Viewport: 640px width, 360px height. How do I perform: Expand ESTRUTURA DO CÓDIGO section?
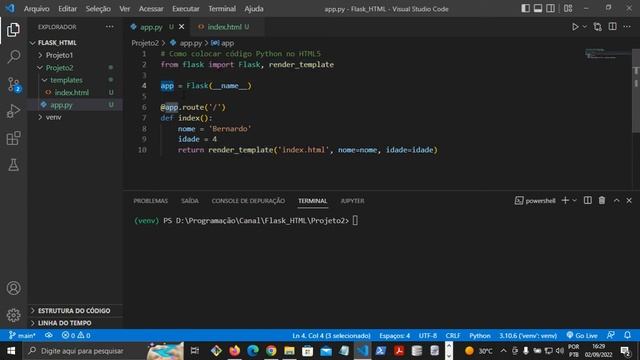75,311
